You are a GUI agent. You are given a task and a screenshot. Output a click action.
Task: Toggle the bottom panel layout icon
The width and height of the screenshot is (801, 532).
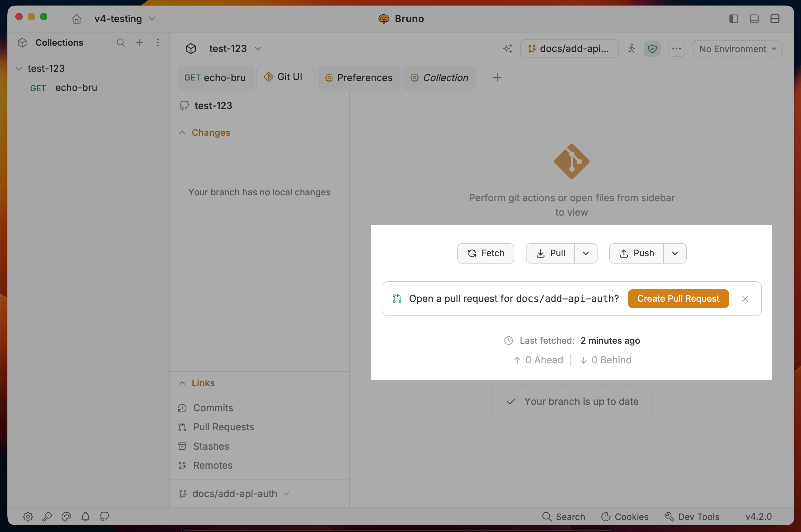(x=754, y=19)
